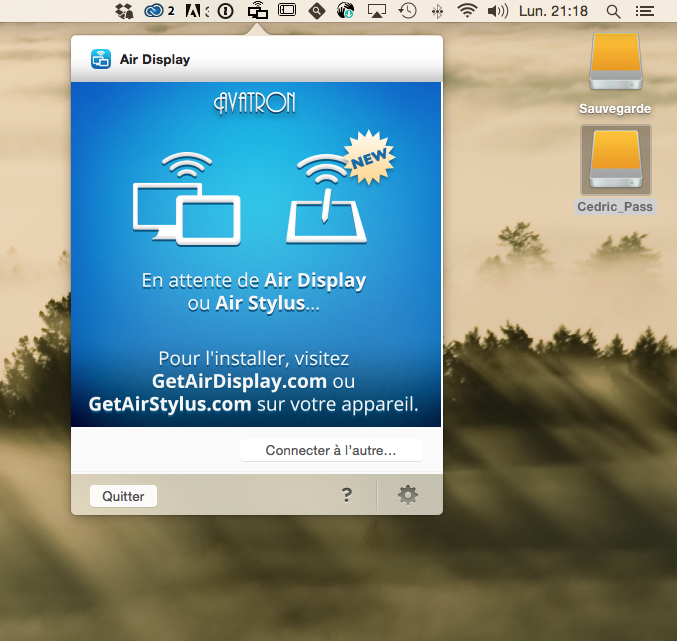The height and width of the screenshot is (641, 677).
Task: Click the clock showing Lun. 21:18
Action: (x=553, y=11)
